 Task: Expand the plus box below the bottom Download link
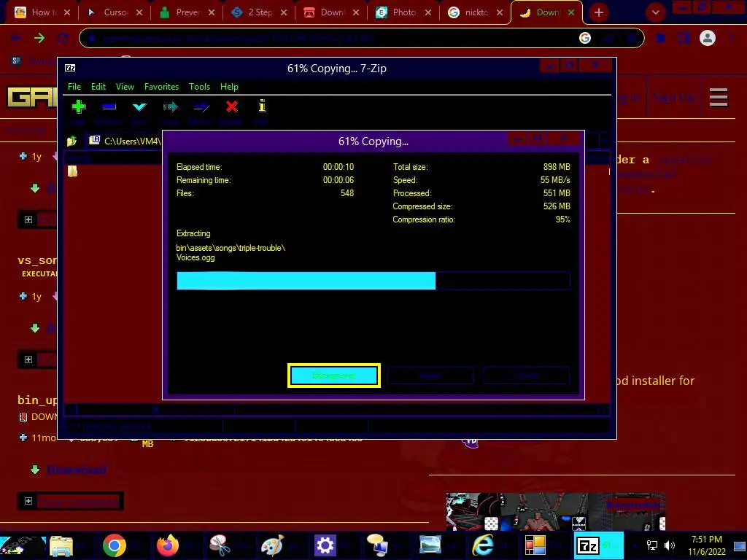coord(28,501)
